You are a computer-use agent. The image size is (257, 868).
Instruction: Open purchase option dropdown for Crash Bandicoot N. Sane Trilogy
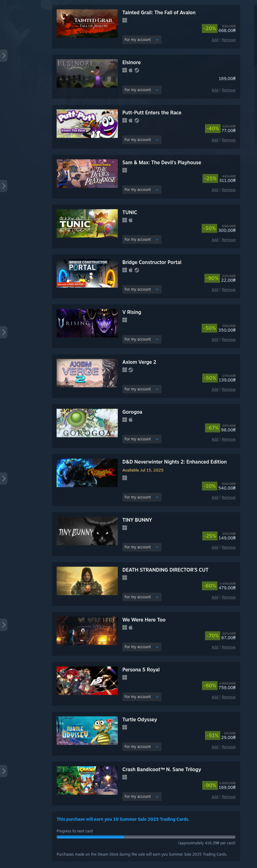[142, 797]
